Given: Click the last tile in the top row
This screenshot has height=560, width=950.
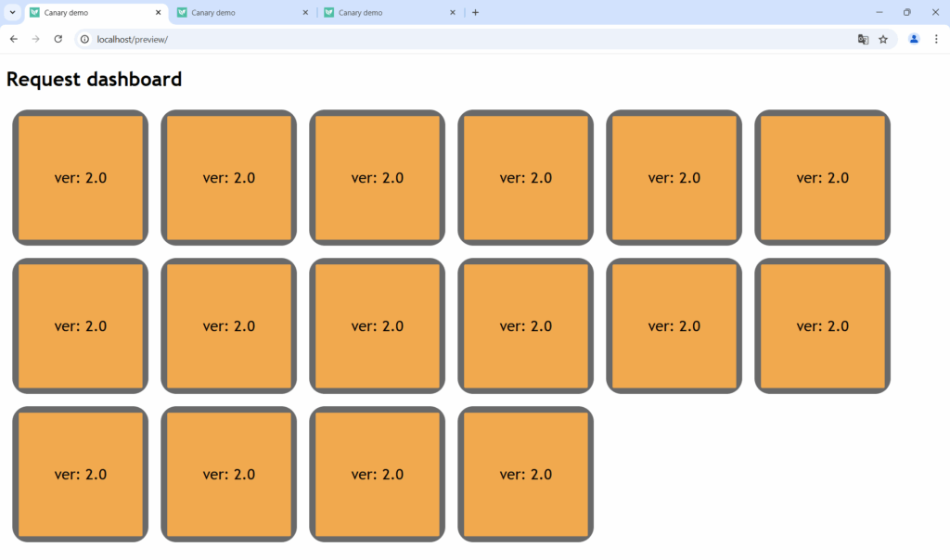Looking at the screenshot, I should [822, 178].
